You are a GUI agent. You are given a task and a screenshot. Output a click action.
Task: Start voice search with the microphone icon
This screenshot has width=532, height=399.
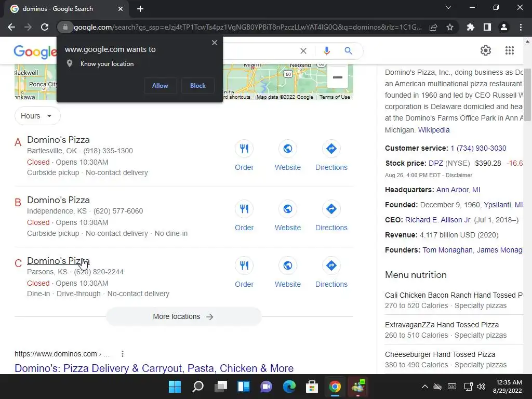[x=326, y=51]
